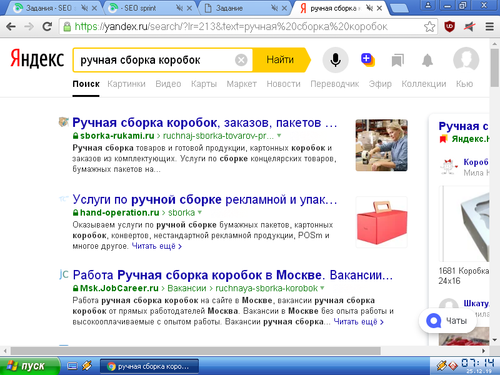
Task: Close the 'ручная сборка' active tab
Action: click(379, 8)
